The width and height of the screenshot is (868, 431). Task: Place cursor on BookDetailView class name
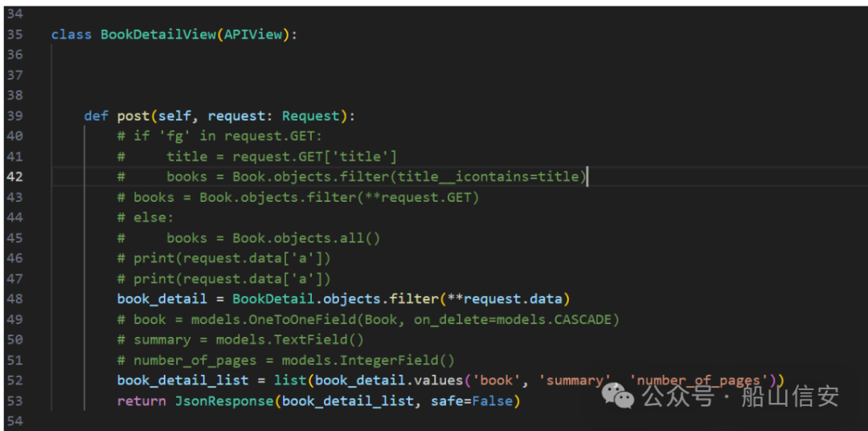pos(158,35)
